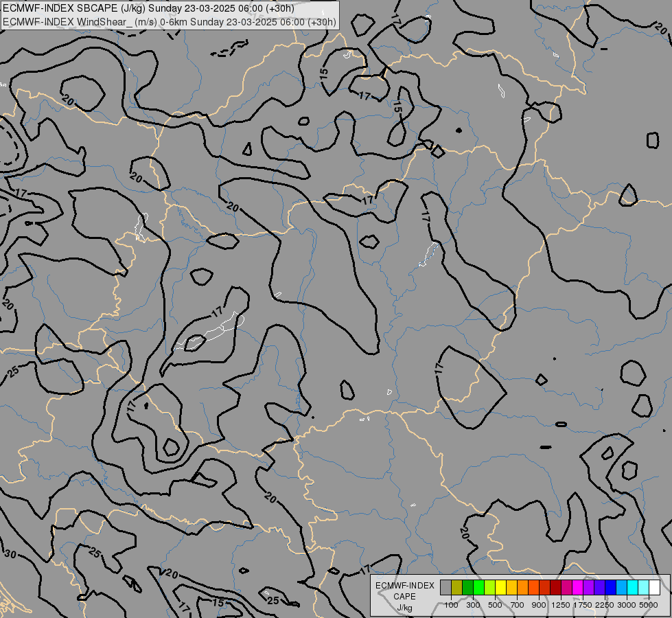Click the 900 legend value
This screenshot has height=618, width=672.
[x=539, y=605]
